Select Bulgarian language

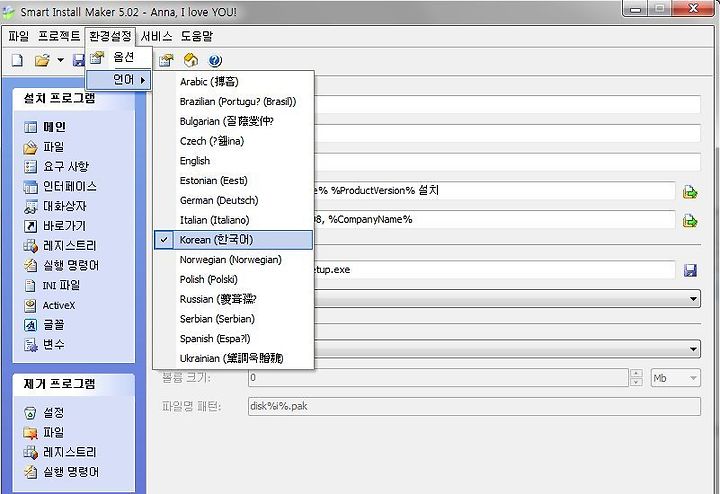[234, 121]
